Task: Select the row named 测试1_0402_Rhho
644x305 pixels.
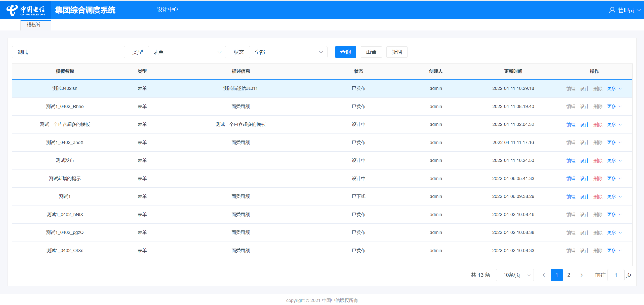Action: coord(322,107)
